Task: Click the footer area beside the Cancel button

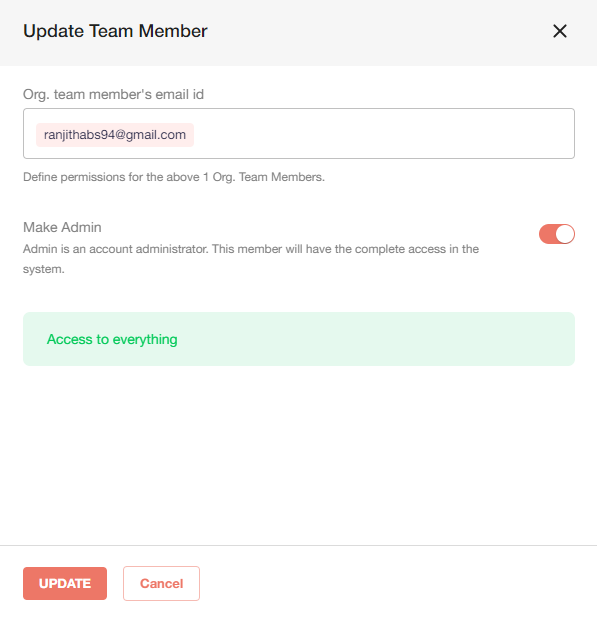Action: point(395,583)
